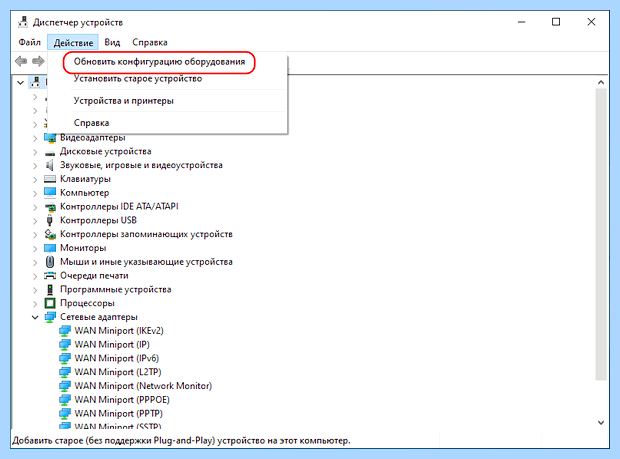Click the WAN Miniport (L2TP) adapter icon
Screen dimensions: 620x459
coord(65,372)
